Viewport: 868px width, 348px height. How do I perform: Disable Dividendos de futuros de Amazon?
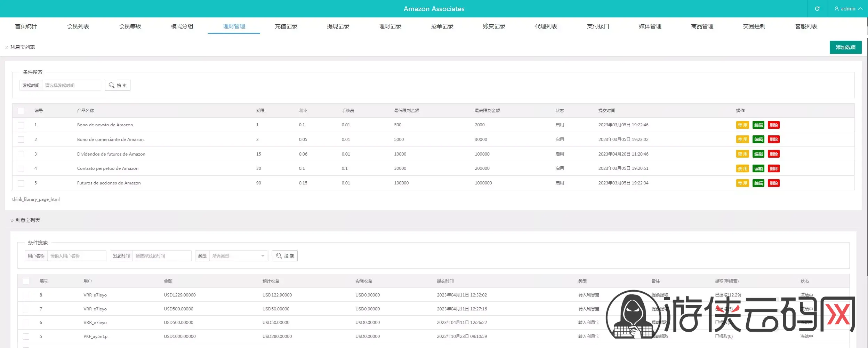click(x=742, y=154)
